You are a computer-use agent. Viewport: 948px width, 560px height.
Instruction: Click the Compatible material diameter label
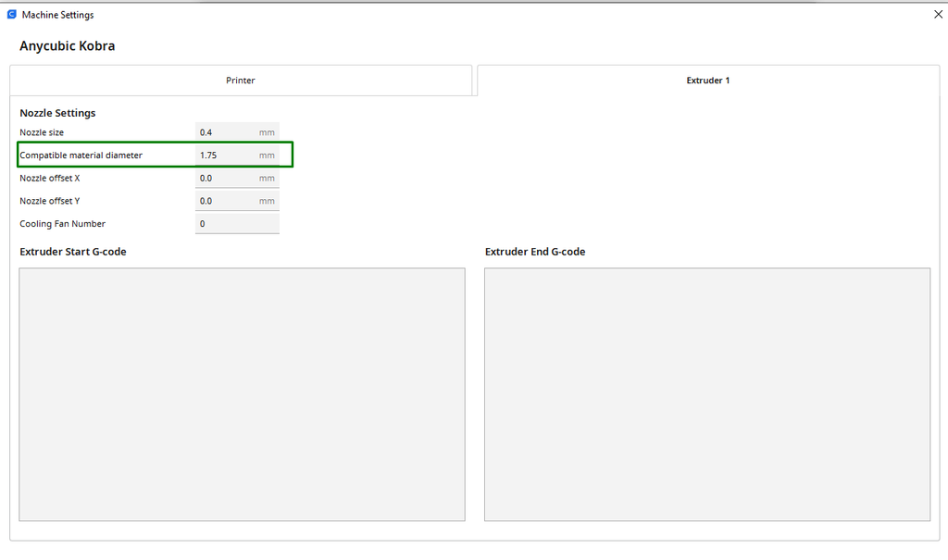(81, 156)
